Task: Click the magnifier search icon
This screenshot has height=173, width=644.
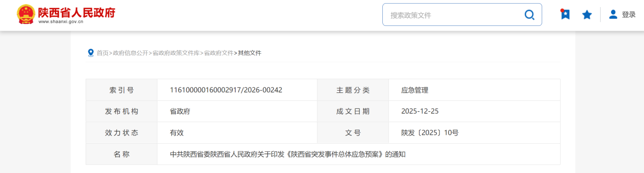Action: 529,15
